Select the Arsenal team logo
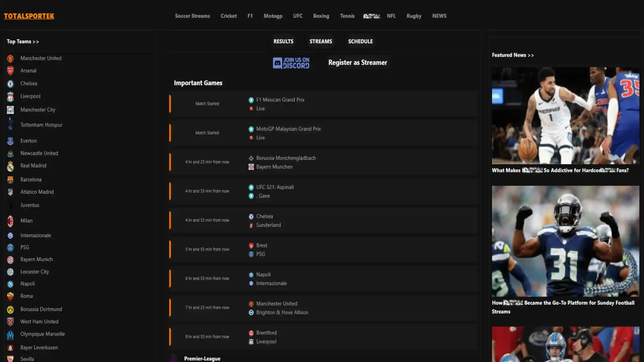This screenshot has width=644, height=362. (10, 71)
